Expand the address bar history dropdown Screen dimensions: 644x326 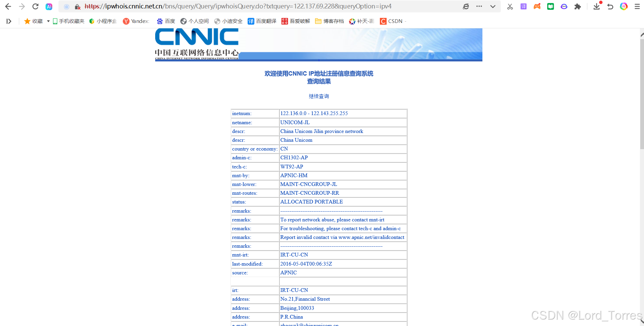click(x=493, y=6)
